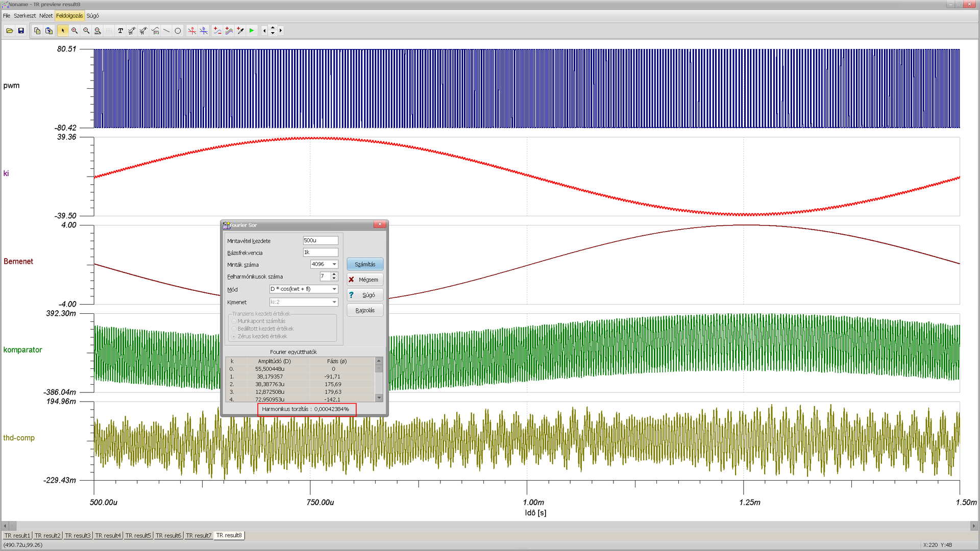980x551 pixels.
Task: Expand the 'Mód' combo box
Action: pyautogui.click(x=334, y=289)
